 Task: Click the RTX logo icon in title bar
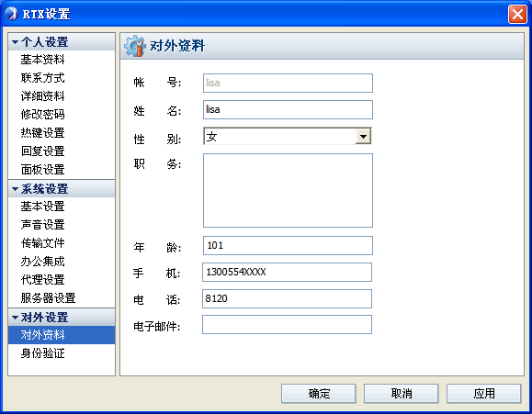pyautogui.click(x=11, y=14)
